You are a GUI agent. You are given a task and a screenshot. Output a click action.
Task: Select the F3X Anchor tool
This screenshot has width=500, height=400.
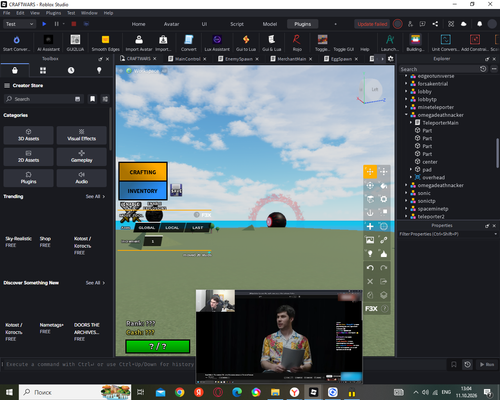tap(370, 212)
